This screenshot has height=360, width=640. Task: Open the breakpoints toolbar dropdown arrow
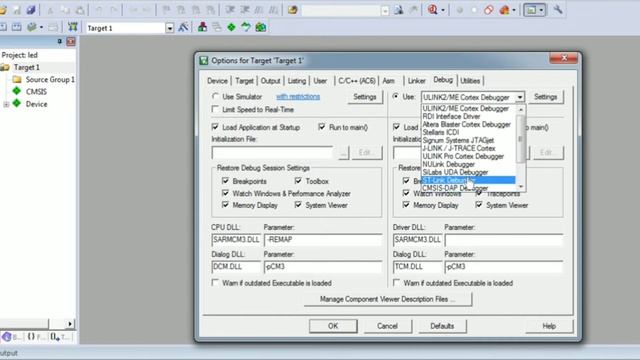514,10
